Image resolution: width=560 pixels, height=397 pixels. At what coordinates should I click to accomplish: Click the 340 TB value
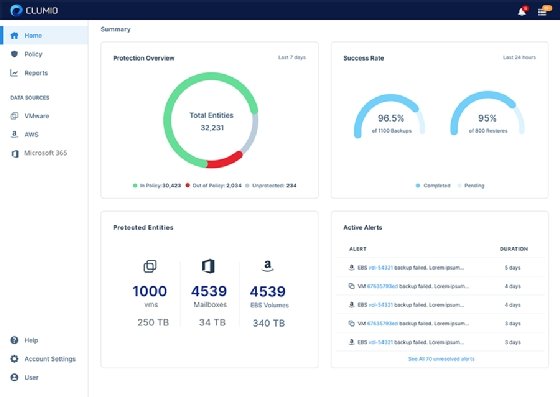pyautogui.click(x=269, y=323)
